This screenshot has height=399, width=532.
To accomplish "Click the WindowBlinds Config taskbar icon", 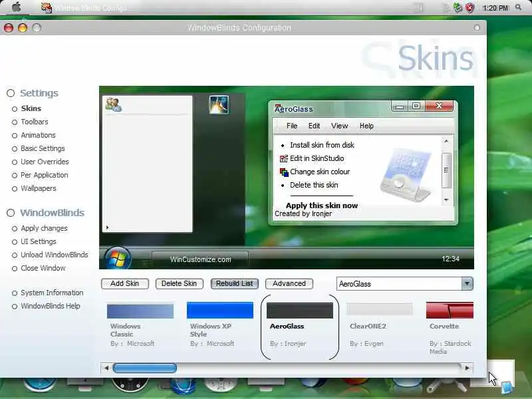I will pyautogui.click(x=46, y=7).
